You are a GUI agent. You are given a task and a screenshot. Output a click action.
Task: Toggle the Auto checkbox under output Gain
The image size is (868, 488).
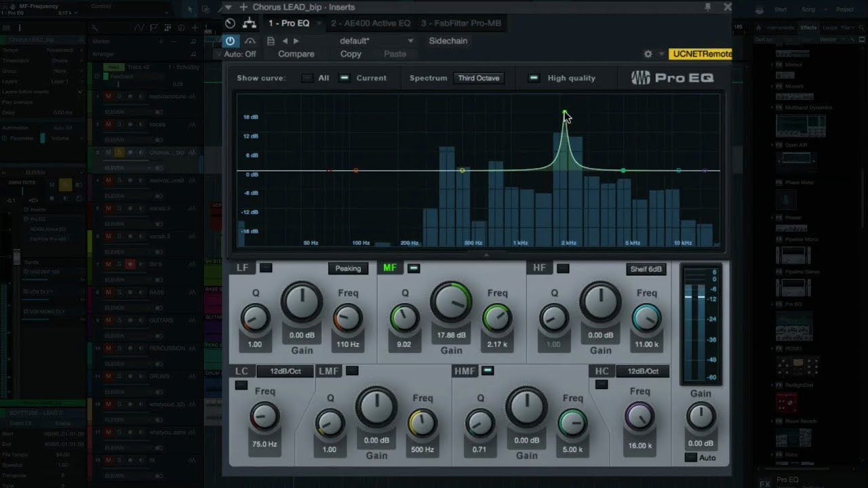690,457
